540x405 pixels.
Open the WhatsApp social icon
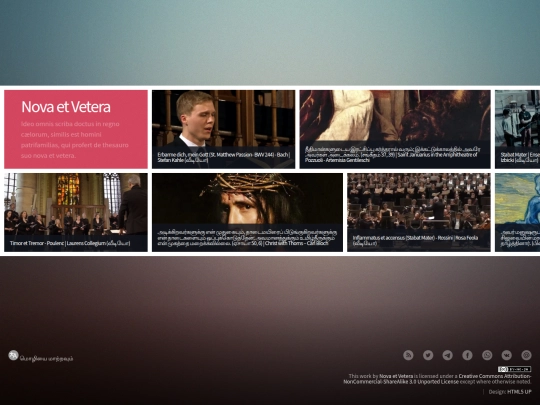[487, 355]
